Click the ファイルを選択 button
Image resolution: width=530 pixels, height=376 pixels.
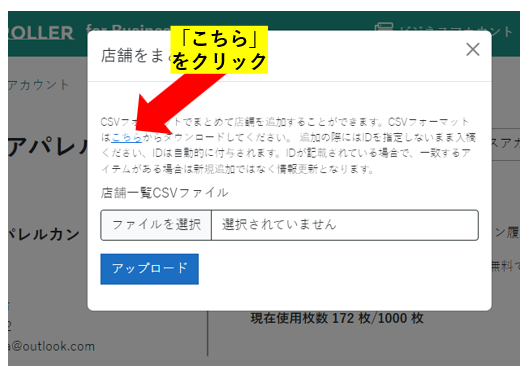(x=156, y=225)
